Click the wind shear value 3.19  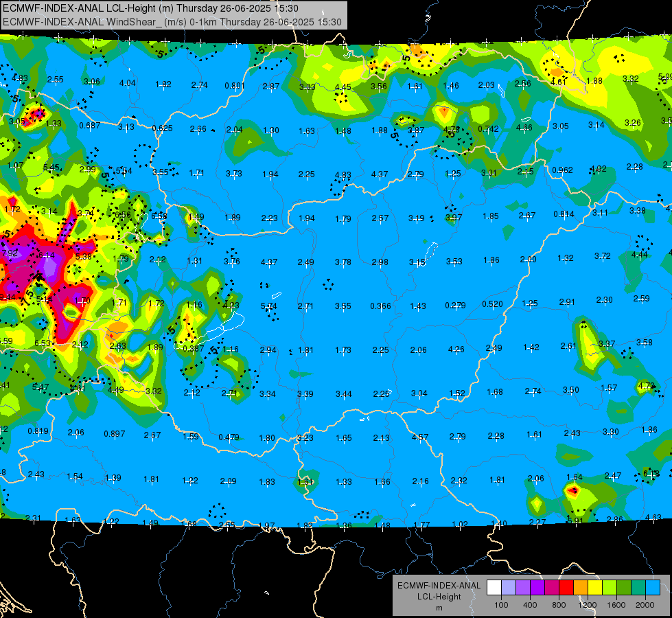pos(417,218)
